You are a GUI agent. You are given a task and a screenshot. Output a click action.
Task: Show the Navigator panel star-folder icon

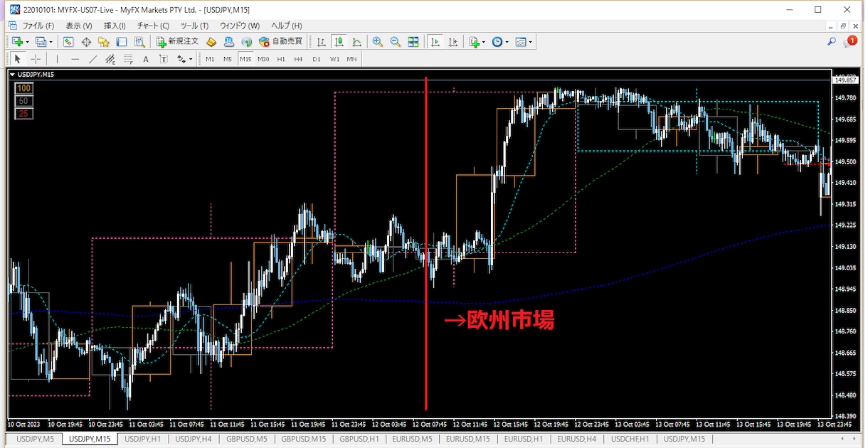(x=104, y=42)
